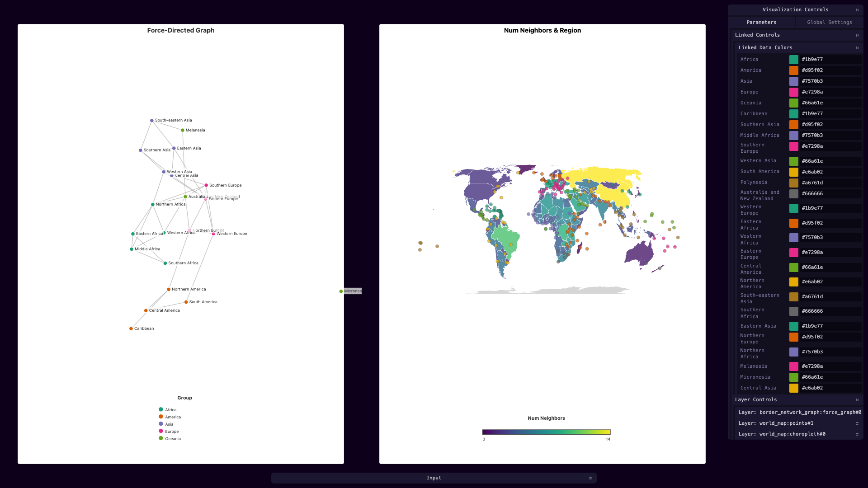Open the Parameters tab
Viewport: 868px width, 488px height.
(x=761, y=22)
